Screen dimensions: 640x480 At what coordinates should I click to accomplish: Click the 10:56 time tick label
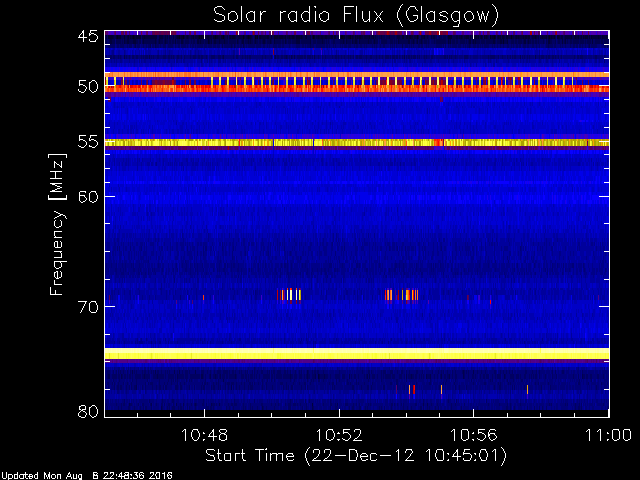click(473, 435)
